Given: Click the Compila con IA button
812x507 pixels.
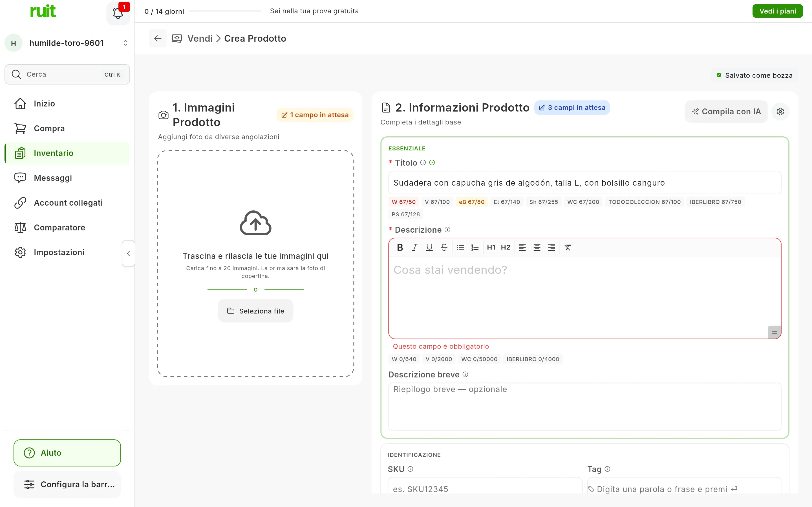Looking at the screenshot, I should click(x=727, y=112).
